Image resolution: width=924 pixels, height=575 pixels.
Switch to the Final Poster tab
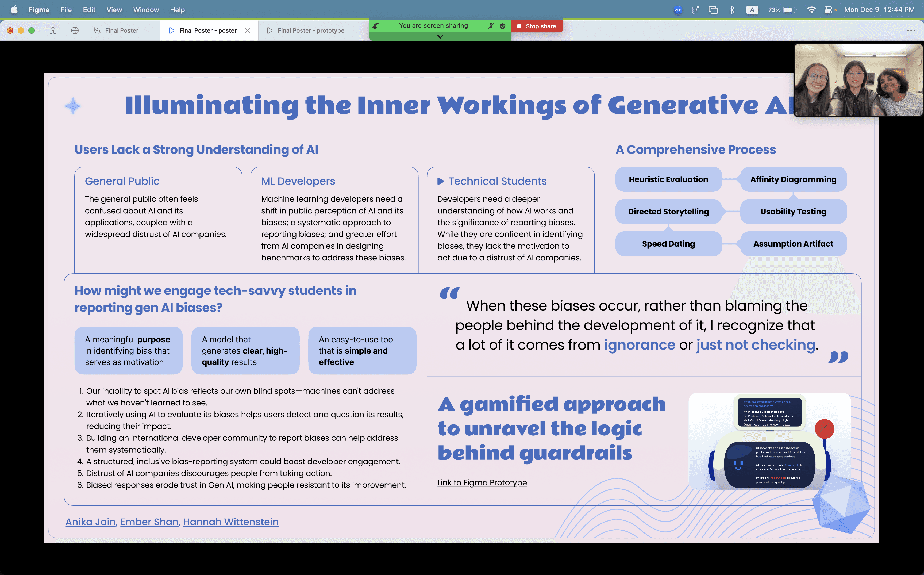coord(122,30)
